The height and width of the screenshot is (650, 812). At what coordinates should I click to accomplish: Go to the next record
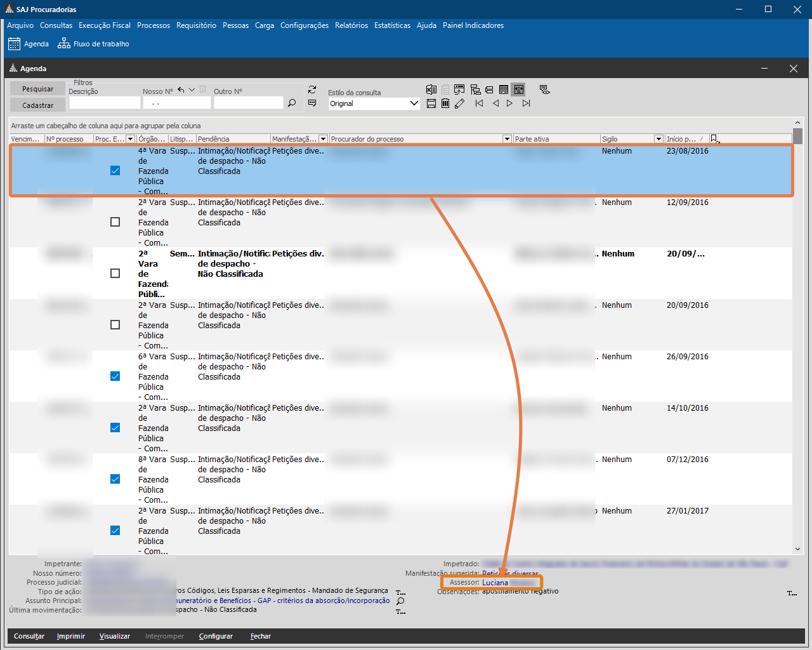pyautogui.click(x=509, y=103)
